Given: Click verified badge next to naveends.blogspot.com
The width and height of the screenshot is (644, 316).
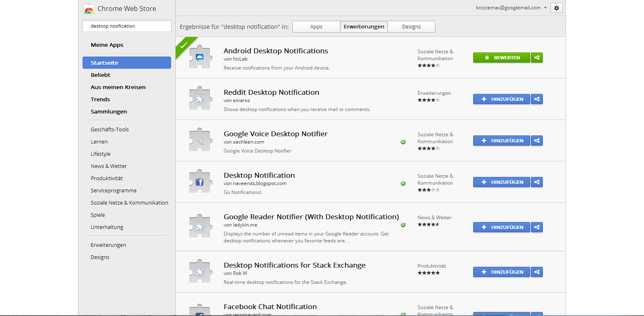Looking at the screenshot, I should point(403,183).
